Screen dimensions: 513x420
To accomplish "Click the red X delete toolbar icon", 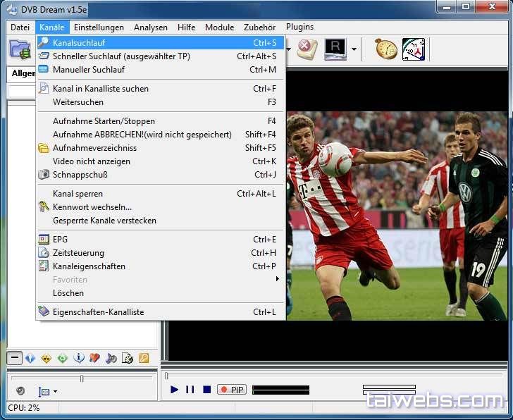I will point(307,49).
